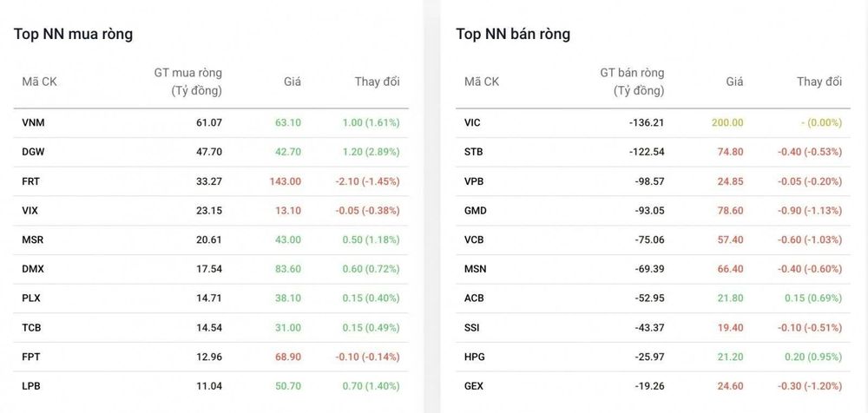Select the GEX ticker symbol

coord(474,386)
